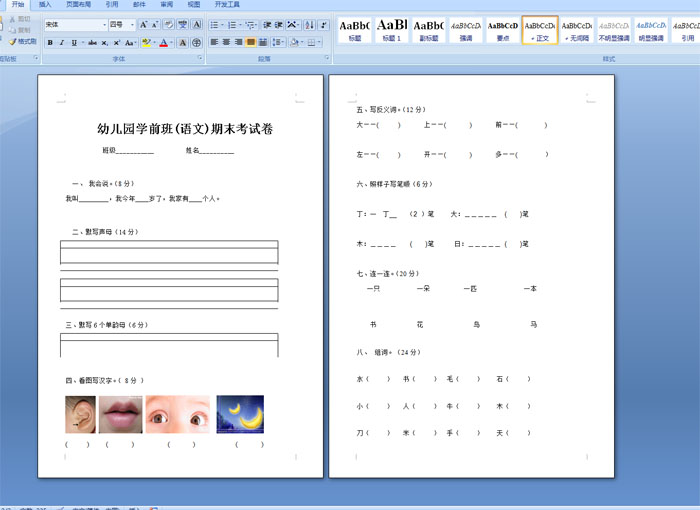Switch to the 视图 tab

pos(194,4)
